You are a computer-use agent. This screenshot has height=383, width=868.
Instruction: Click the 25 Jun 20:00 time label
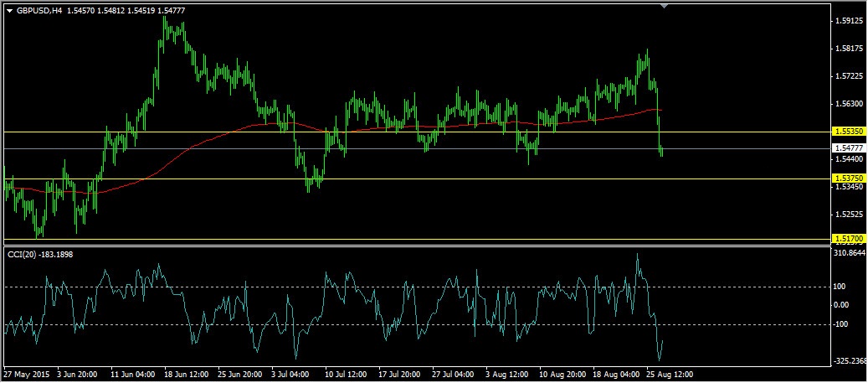pos(240,374)
